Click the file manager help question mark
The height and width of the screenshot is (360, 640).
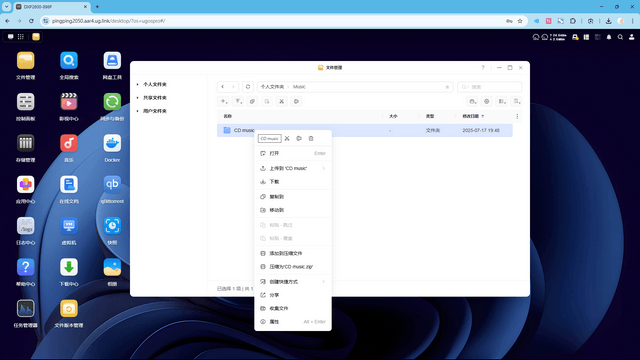point(482,67)
